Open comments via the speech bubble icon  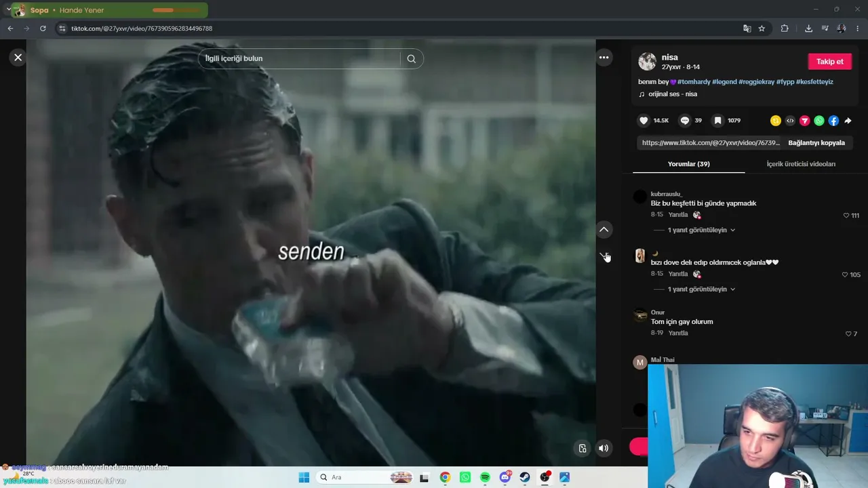point(685,121)
